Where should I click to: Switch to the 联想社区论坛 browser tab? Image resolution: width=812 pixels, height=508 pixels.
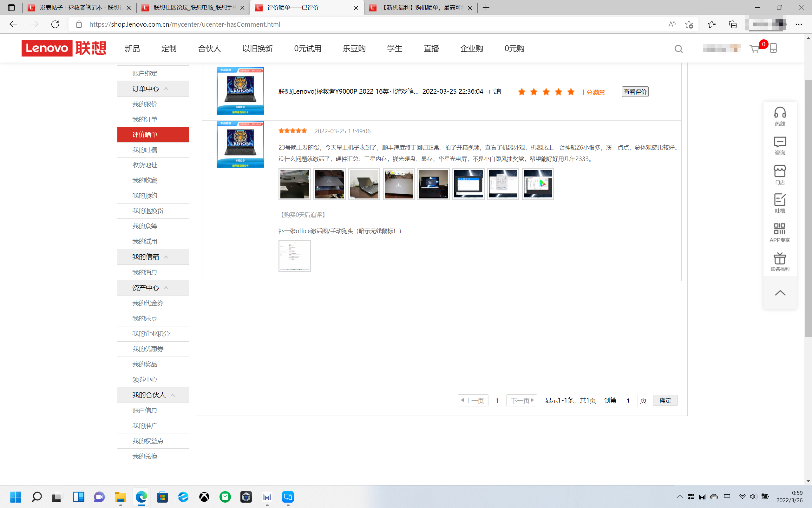[x=193, y=7]
